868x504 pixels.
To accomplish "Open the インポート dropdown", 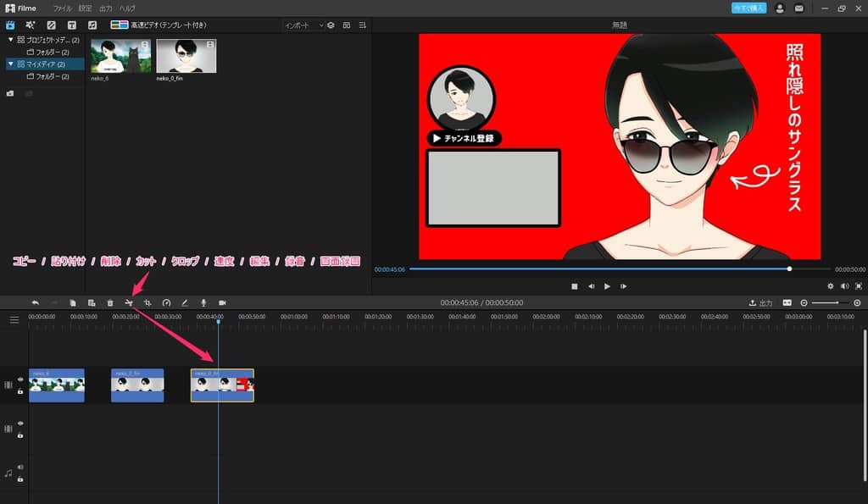I will 303,25.
